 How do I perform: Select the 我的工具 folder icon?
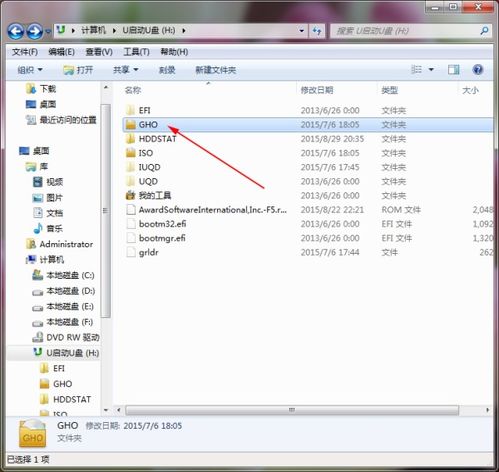[131, 195]
